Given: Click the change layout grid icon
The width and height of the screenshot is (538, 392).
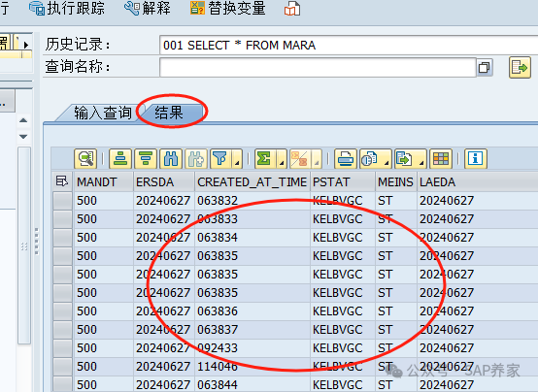Looking at the screenshot, I should pyautogui.click(x=441, y=159).
